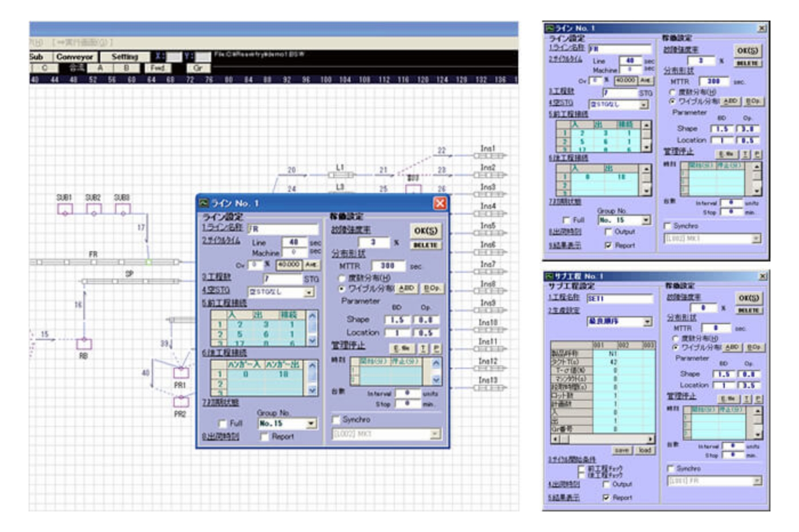
Task: Click the X coordinate field in toolbar
Action: point(173,57)
